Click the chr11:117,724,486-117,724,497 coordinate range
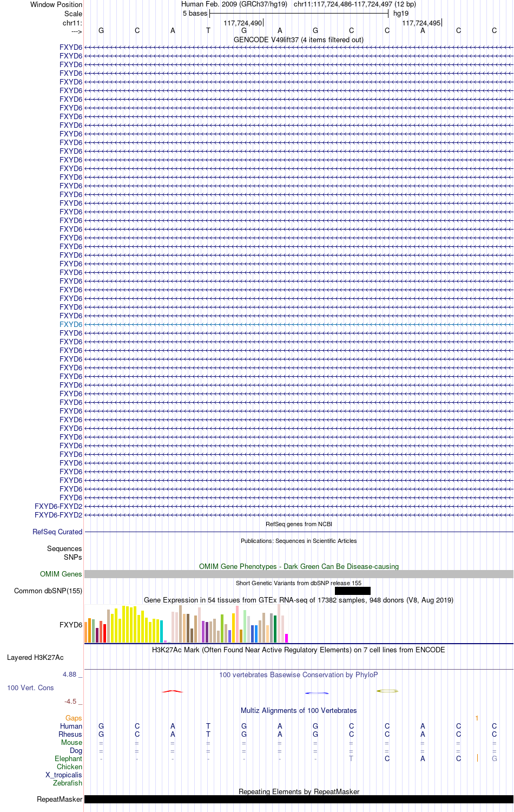 (x=355, y=4)
